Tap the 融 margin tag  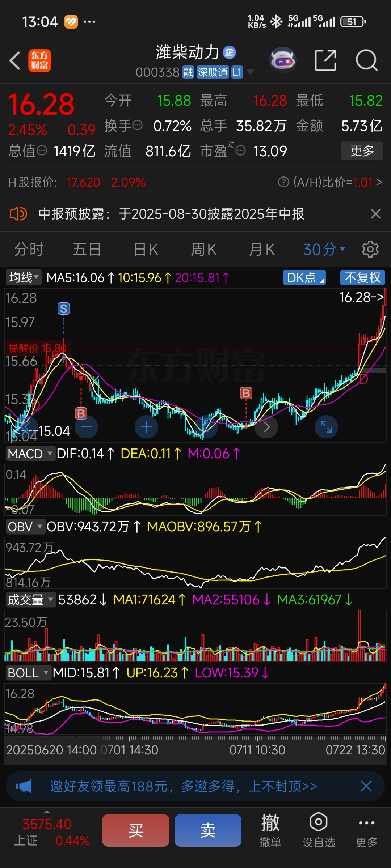(188, 72)
